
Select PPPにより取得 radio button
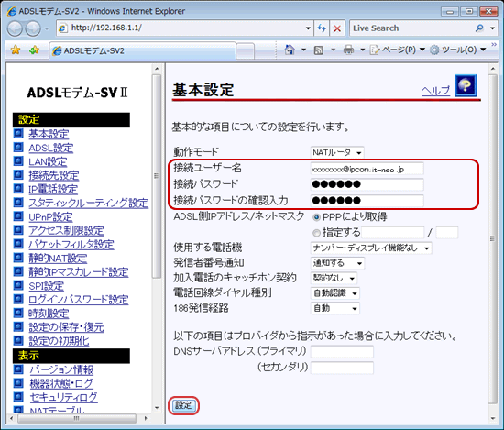tap(316, 217)
